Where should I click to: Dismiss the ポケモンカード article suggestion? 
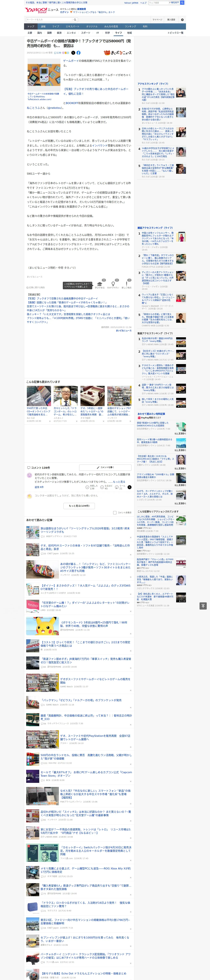[130, 634]
